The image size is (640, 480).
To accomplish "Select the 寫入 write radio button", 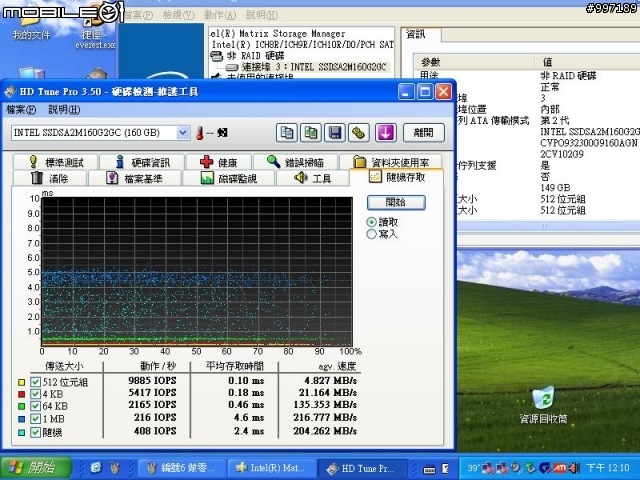I will 371,234.
